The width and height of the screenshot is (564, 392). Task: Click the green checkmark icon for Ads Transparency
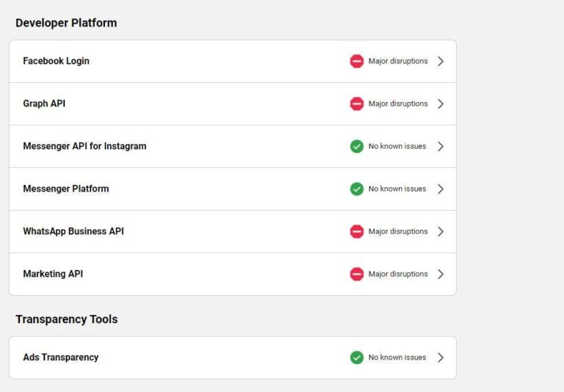[x=357, y=357]
